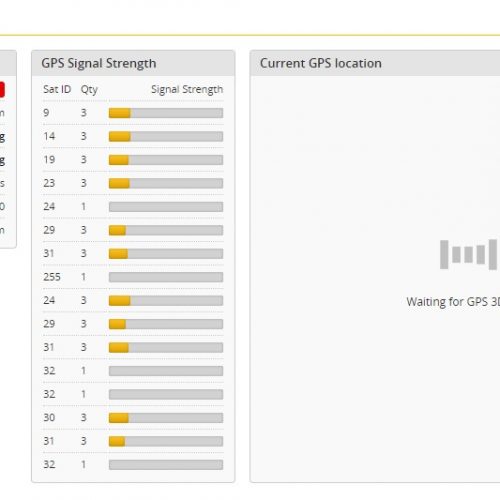Image resolution: width=500 pixels, height=500 pixels.
Task: Click the Waiting for GPS 3D text
Action: [453, 302]
